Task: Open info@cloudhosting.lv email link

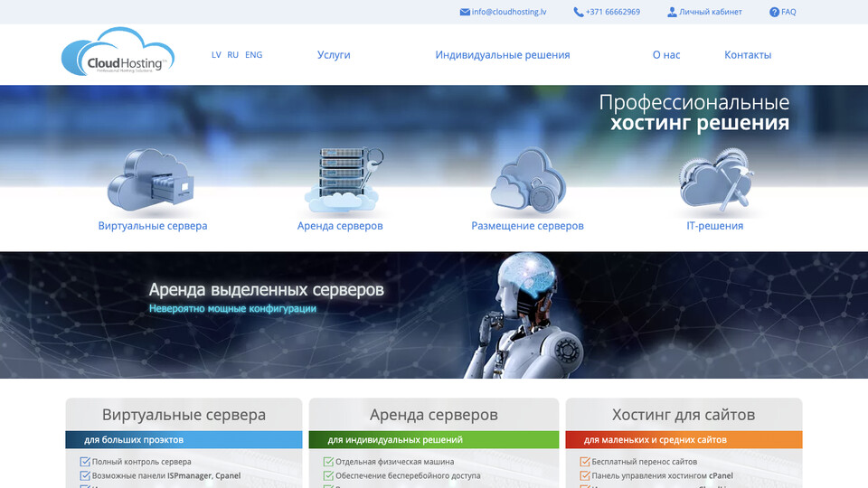Action: coord(509,12)
